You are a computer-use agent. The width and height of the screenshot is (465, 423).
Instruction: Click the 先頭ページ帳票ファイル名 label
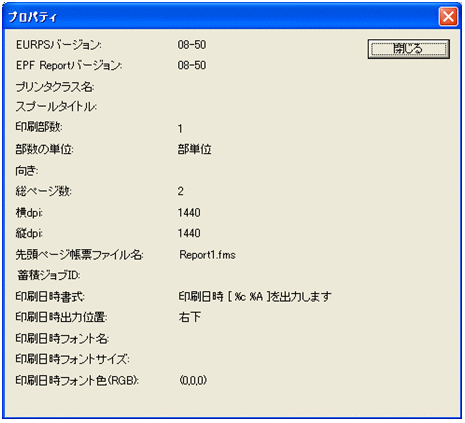pos(80,255)
